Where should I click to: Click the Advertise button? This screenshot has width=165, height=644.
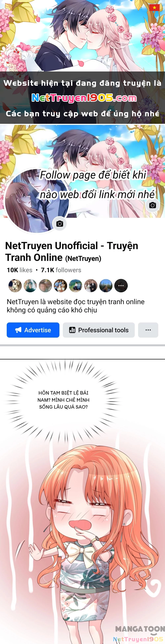click(33, 330)
